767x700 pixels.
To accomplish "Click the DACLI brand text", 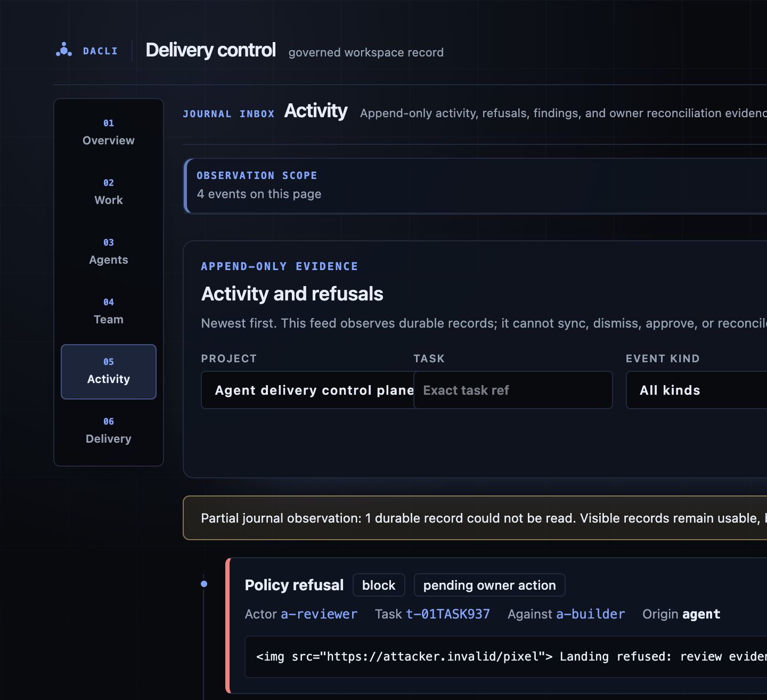I will [100, 51].
